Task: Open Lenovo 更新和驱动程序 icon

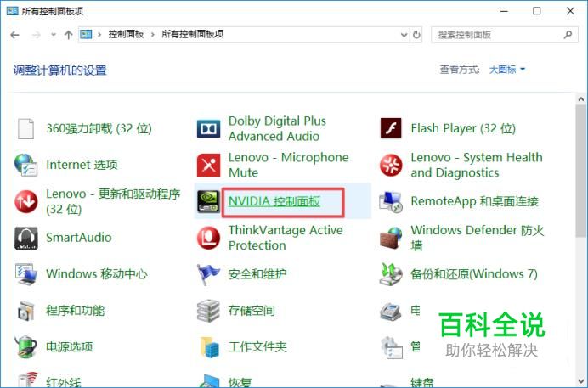Action: click(x=25, y=201)
